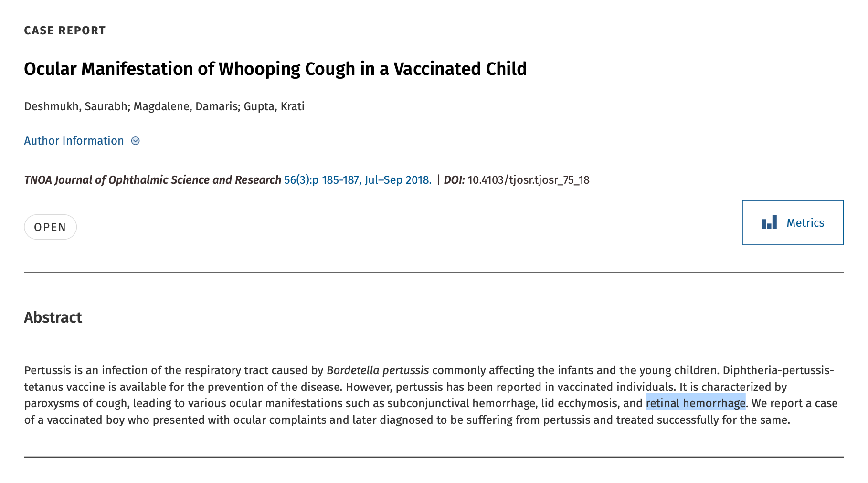This screenshot has width=868, height=483.
Task: Open journal issue 56(3):p 185-187 link
Action: [322, 180]
